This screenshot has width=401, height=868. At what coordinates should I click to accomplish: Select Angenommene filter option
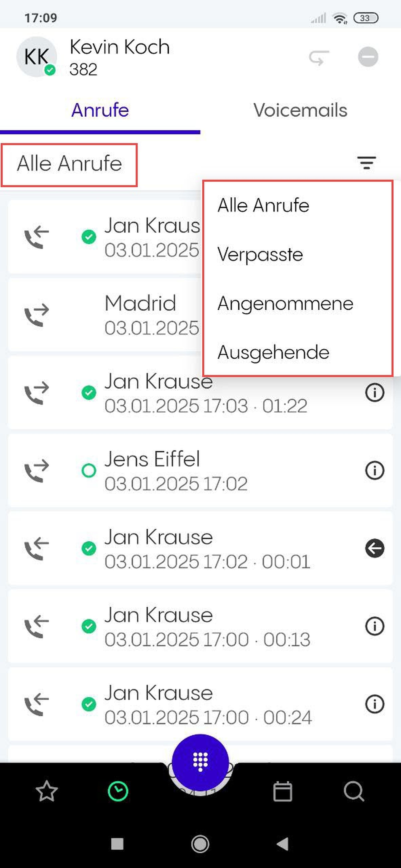click(x=285, y=303)
